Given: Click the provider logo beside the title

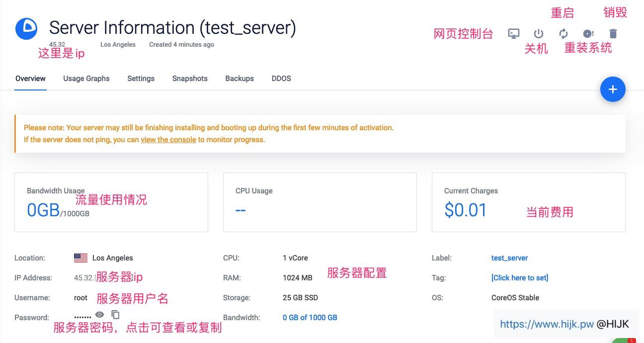Looking at the screenshot, I should (26, 28).
